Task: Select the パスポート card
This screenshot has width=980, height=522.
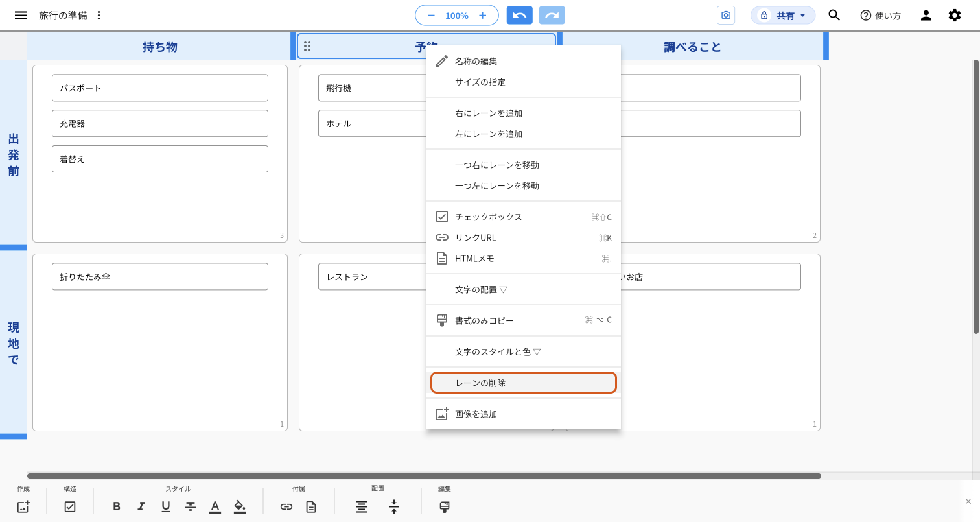Action: 160,88
